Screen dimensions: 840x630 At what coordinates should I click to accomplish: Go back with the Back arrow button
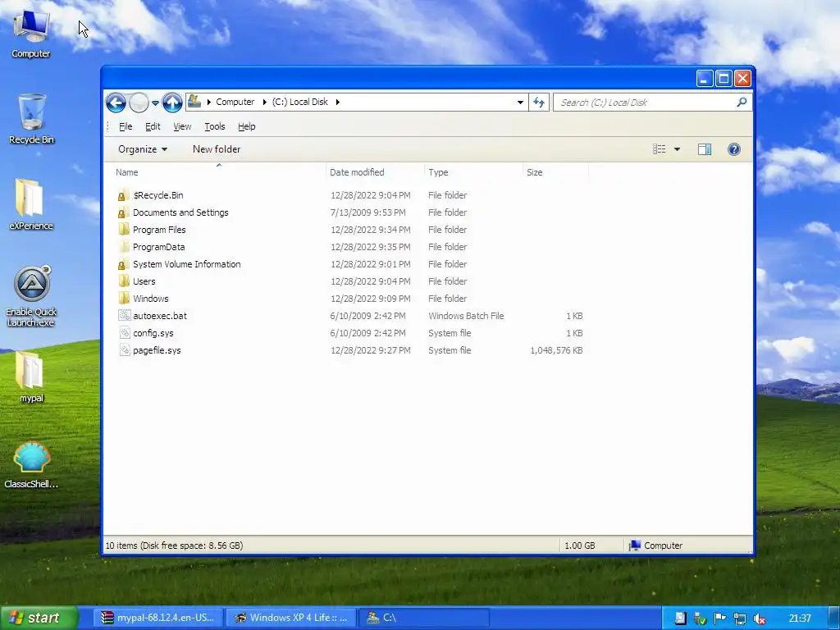(x=116, y=103)
